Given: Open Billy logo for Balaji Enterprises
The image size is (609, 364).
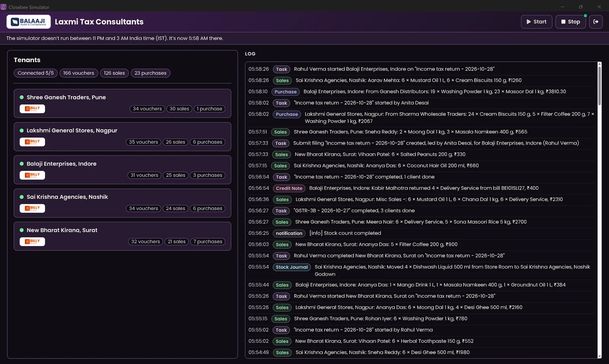Looking at the screenshot, I should (32, 175).
